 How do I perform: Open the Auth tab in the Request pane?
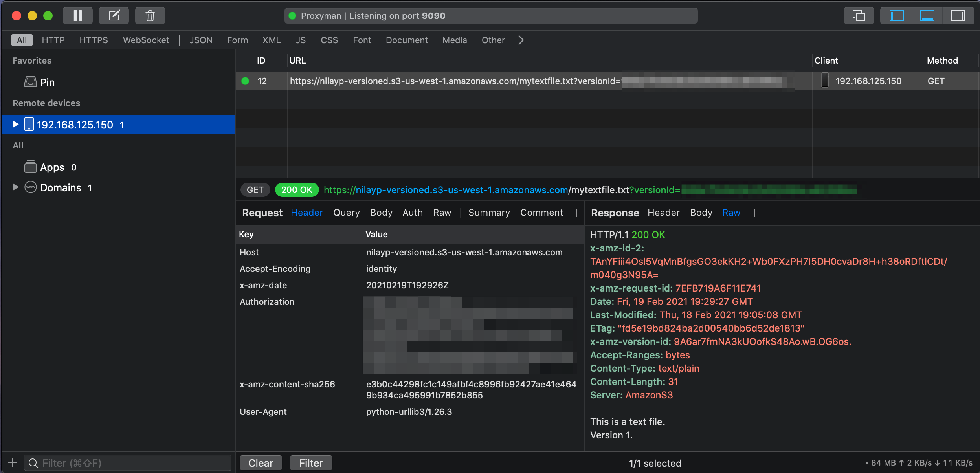(412, 213)
